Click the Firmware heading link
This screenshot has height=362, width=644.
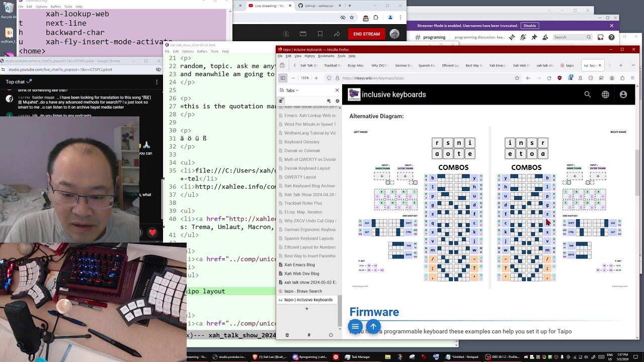click(x=374, y=312)
